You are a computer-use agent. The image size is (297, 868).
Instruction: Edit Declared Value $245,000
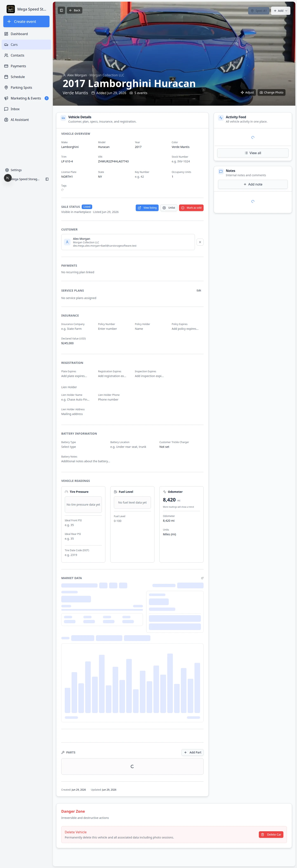77,343
